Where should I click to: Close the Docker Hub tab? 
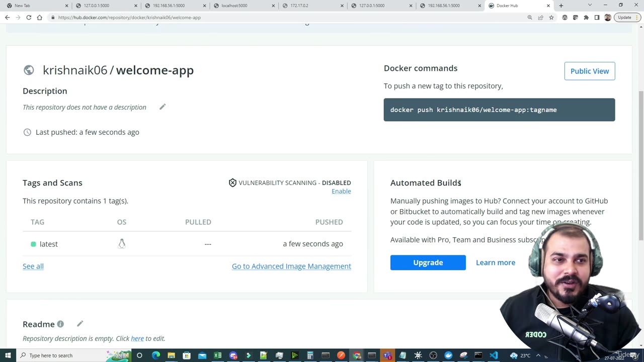coord(548,6)
